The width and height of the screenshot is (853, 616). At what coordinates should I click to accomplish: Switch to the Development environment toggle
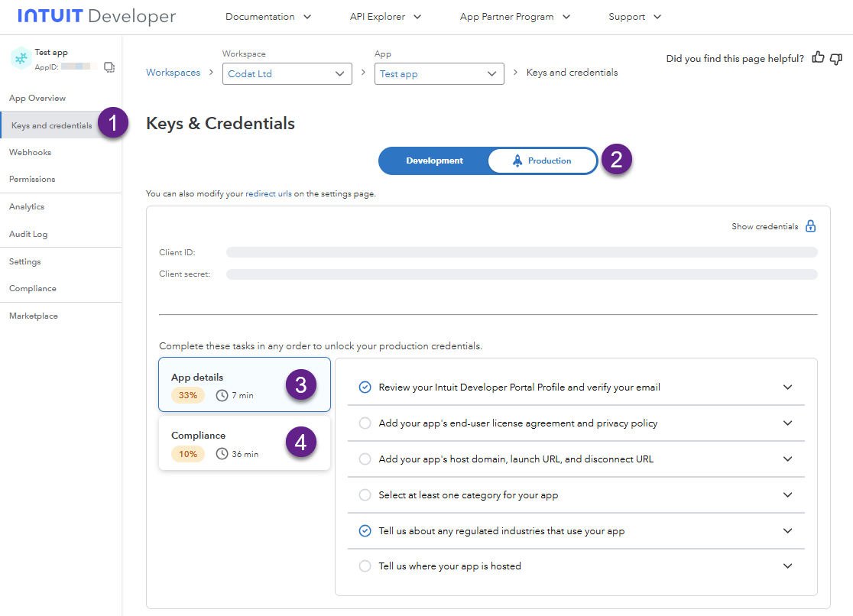(x=434, y=161)
